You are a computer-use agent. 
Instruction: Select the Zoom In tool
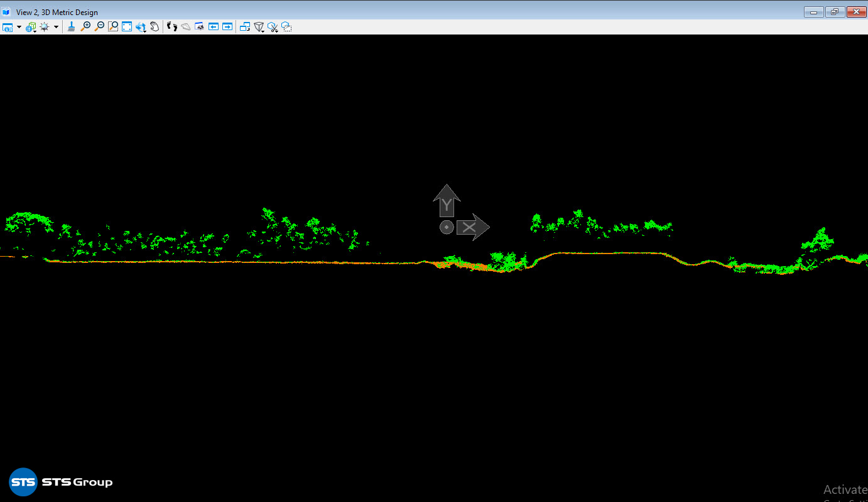coord(85,27)
